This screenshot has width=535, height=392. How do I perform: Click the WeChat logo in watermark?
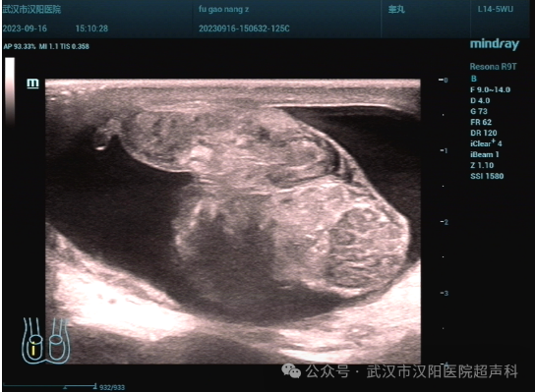point(291,371)
